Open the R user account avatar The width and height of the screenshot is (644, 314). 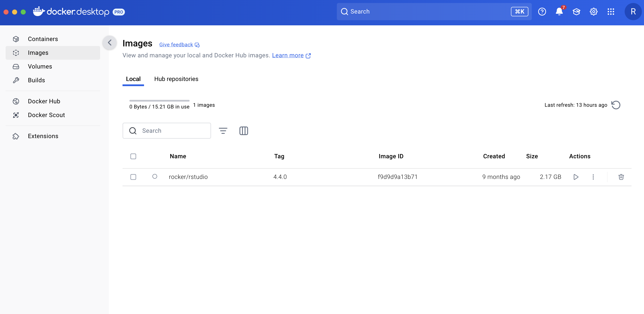pos(633,12)
